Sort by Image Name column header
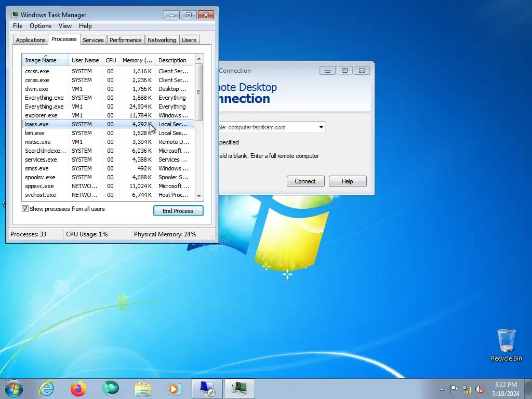This screenshot has width=532, height=399. point(45,60)
